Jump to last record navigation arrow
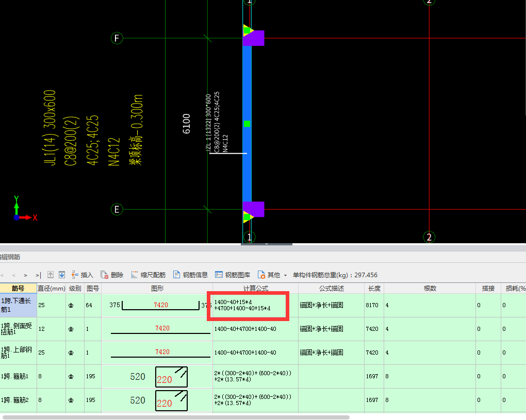The height and width of the screenshot is (420, 526). click(x=38, y=275)
